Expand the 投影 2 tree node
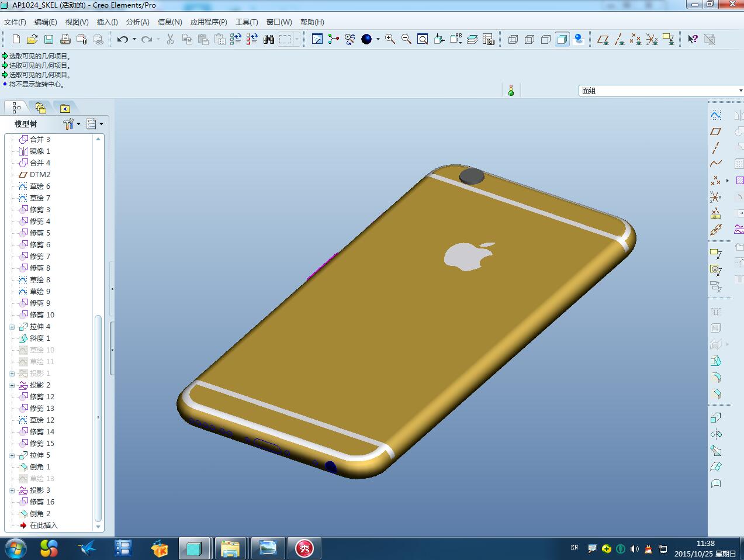744x560 pixels. (x=12, y=385)
